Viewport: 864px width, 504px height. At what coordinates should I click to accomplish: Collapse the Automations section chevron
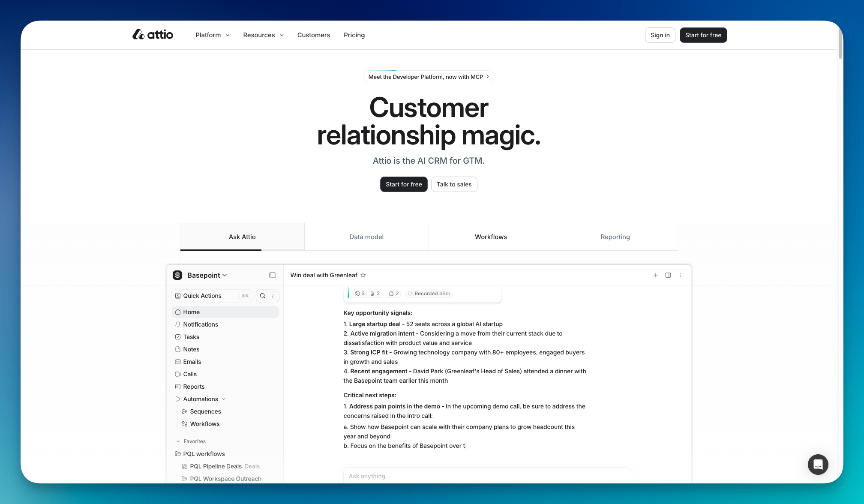tap(224, 399)
